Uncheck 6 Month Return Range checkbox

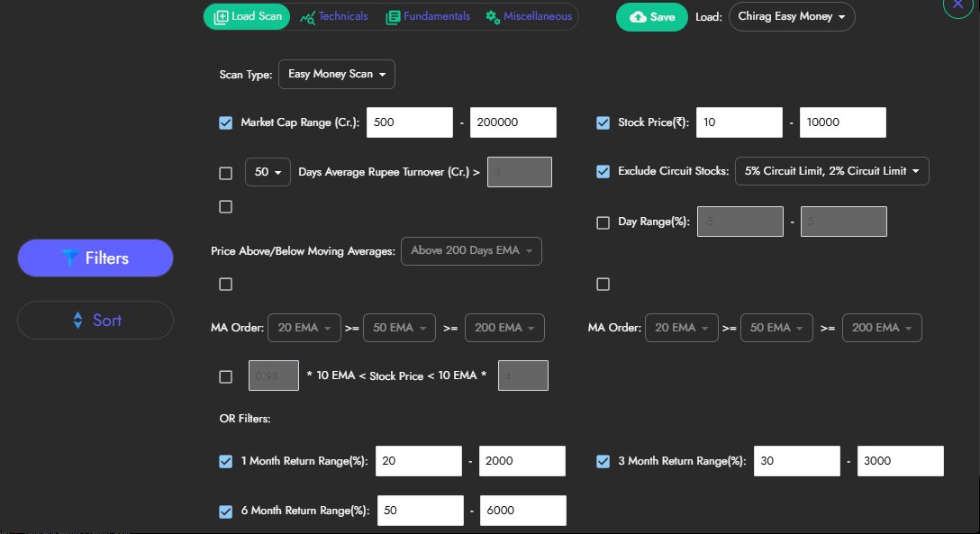click(x=225, y=511)
